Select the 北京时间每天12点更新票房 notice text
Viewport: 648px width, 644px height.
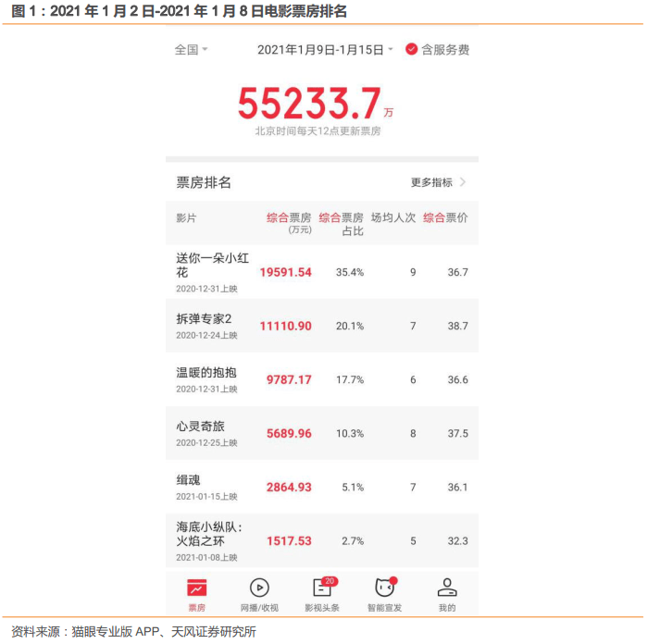coord(318,131)
